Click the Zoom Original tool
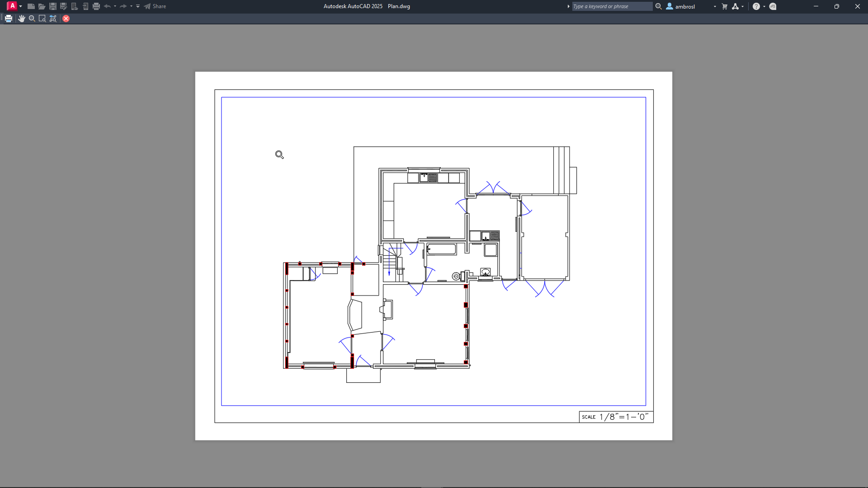The height and width of the screenshot is (488, 868). pyautogui.click(x=53, y=19)
